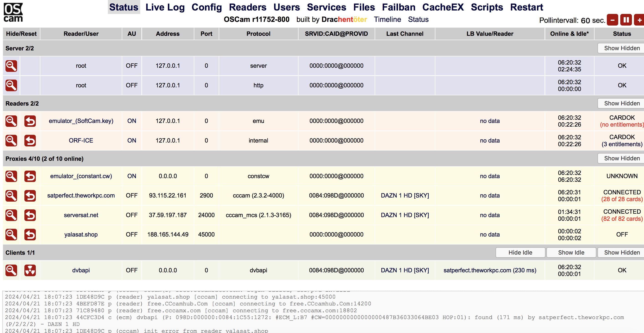Click the OSCam logo
This screenshot has width=644, height=333.
coord(13,12)
